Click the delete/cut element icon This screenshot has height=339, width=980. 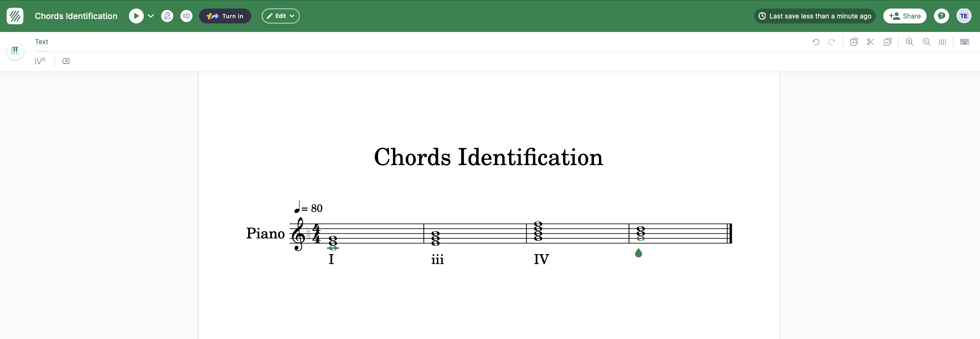point(871,42)
